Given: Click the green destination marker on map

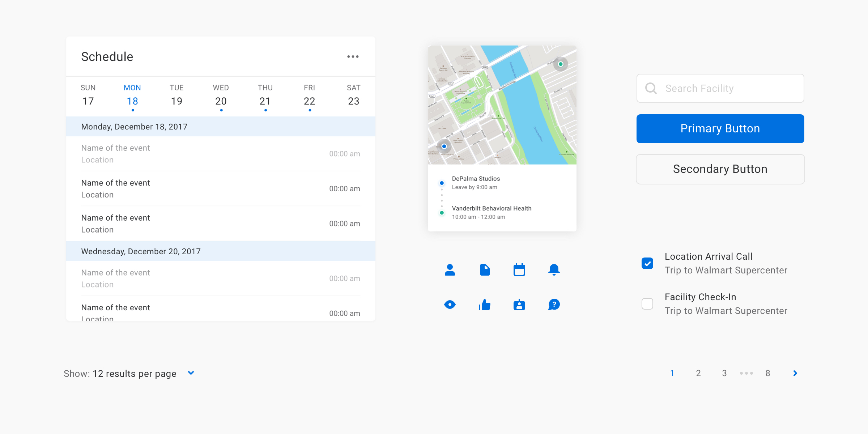Looking at the screenshot, I should tap(560, 64).
